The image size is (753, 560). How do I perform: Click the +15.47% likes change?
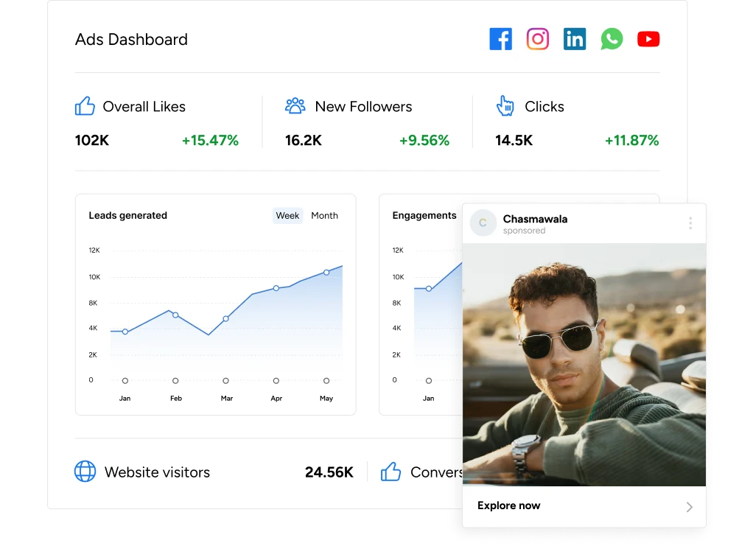point(210,140)
